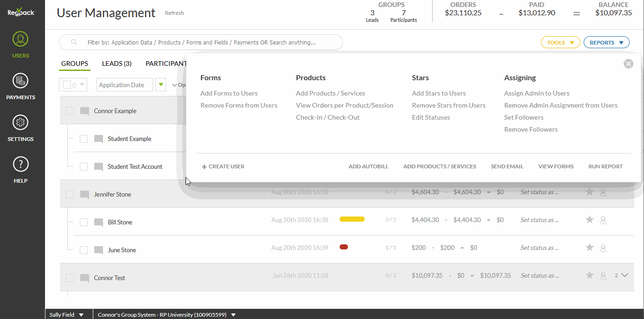Click CREATE USER

tap(223, 166)
